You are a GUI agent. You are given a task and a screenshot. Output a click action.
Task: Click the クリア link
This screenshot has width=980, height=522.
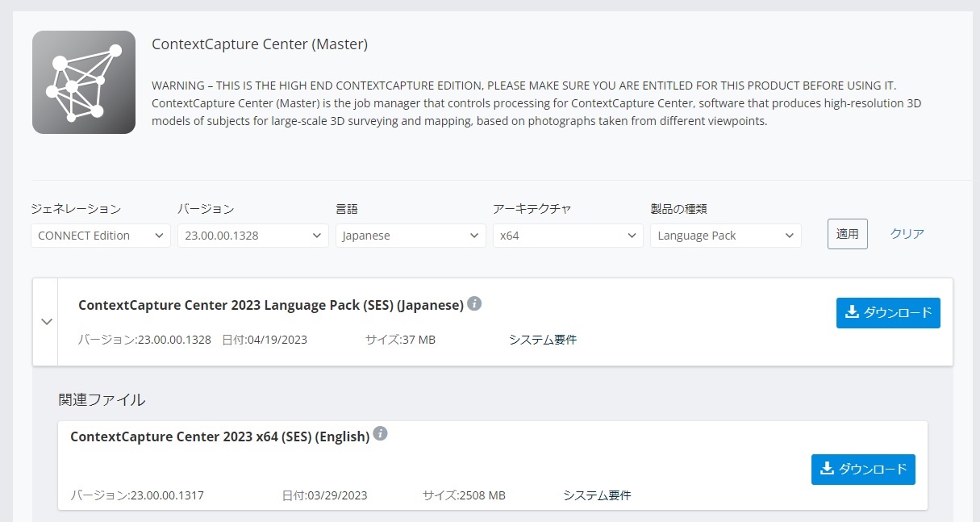[907, 234]
